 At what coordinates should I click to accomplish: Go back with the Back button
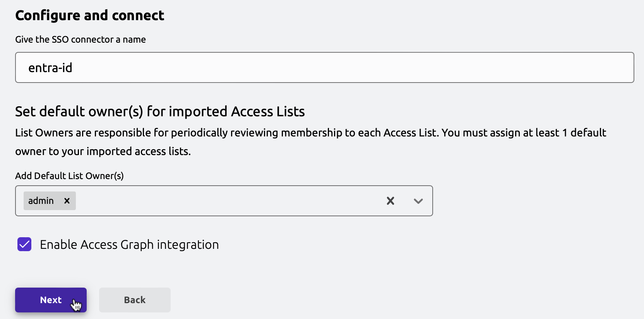135,300
